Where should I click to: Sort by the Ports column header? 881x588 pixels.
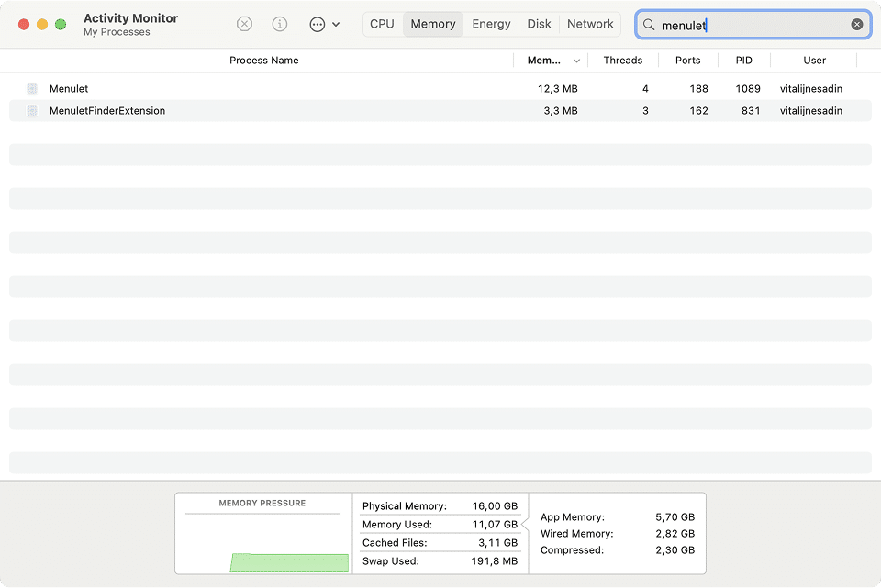pos(687,61)
